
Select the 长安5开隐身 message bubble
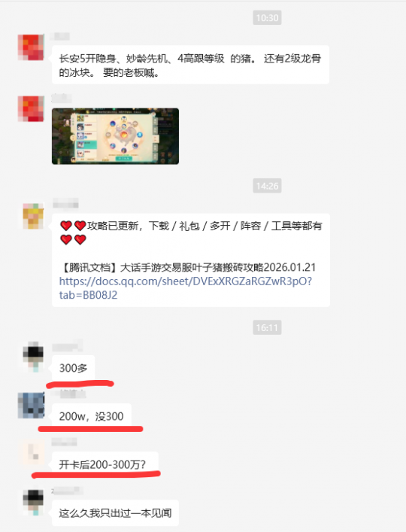[190, 65]
